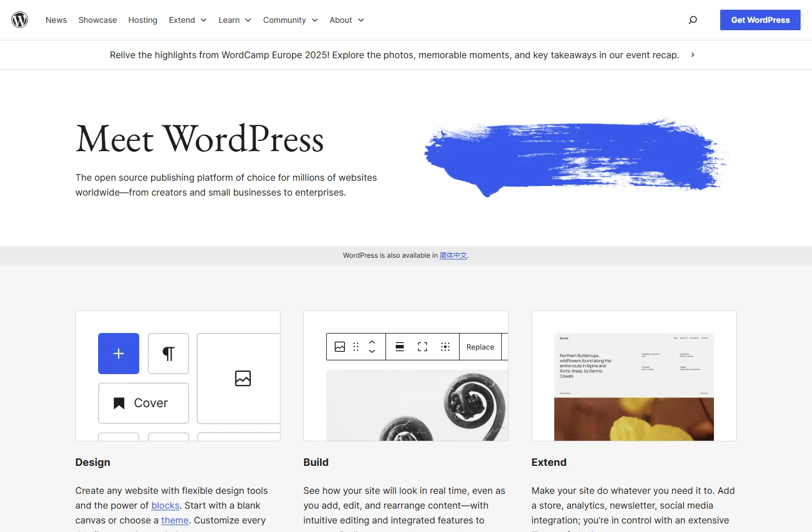Click the WordPress logo icon
Screen dimensions: 812x532
click(x=20, y=20)
